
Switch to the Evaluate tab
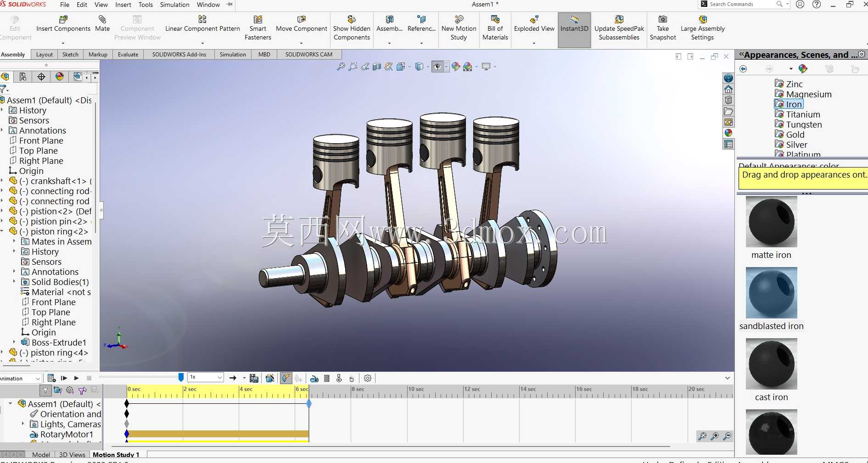128,54
